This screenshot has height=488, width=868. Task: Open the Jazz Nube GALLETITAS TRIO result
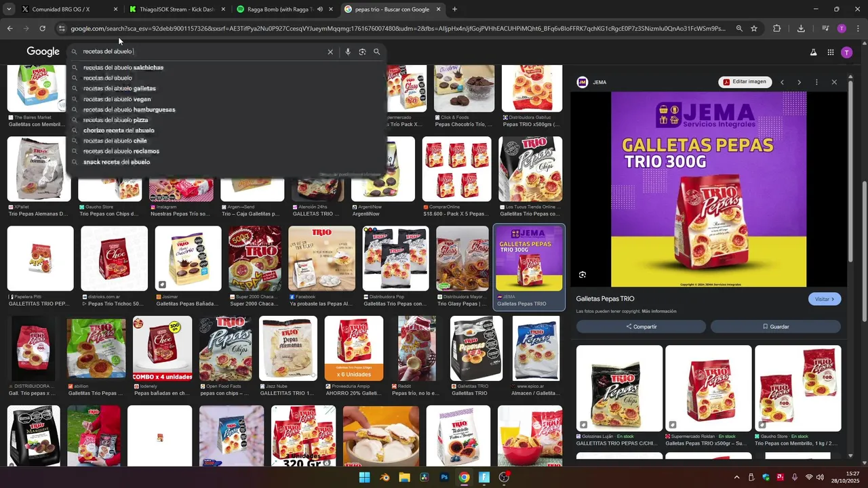point(288,348)
